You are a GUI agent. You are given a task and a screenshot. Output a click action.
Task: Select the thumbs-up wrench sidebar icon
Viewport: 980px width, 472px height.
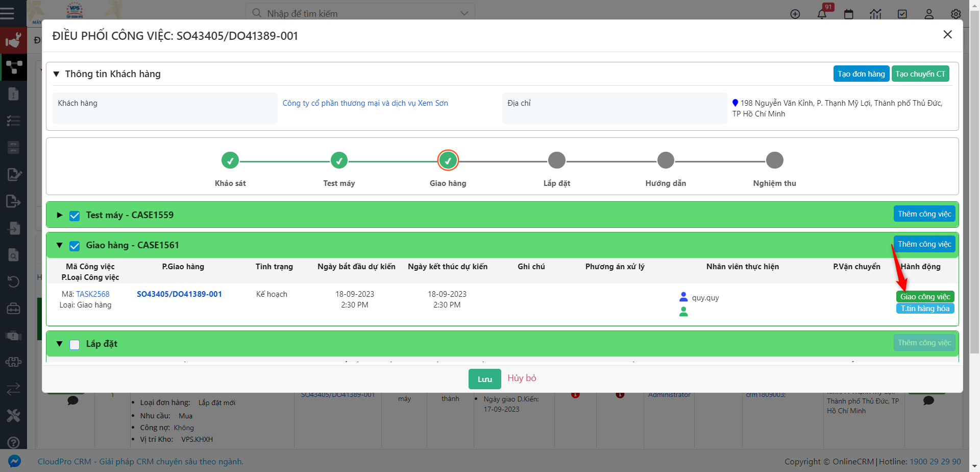13,40
